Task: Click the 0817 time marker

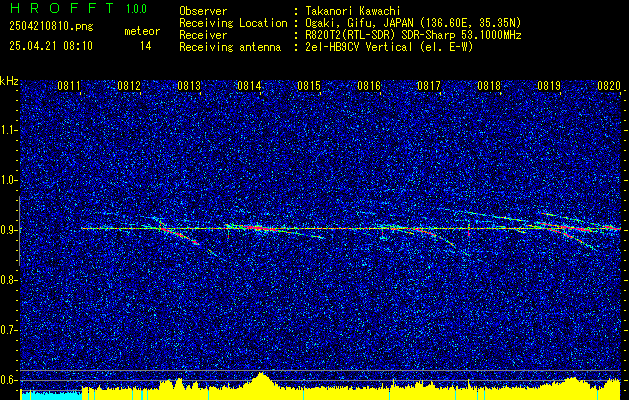Action: [429, 86]
